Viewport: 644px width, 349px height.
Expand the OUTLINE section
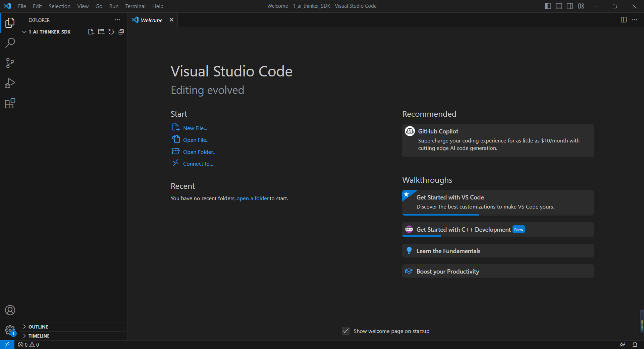tap(73, 327)
